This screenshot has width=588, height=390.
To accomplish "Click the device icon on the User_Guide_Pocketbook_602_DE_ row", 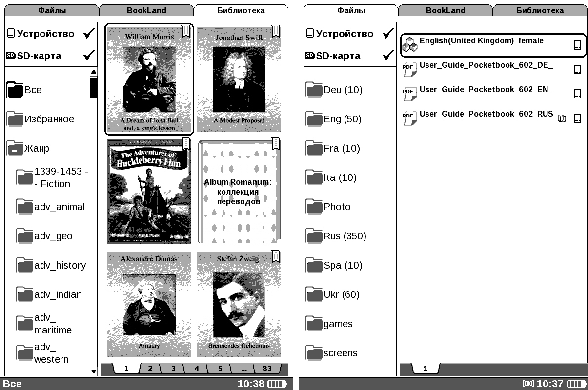I will tap(577, 69).
